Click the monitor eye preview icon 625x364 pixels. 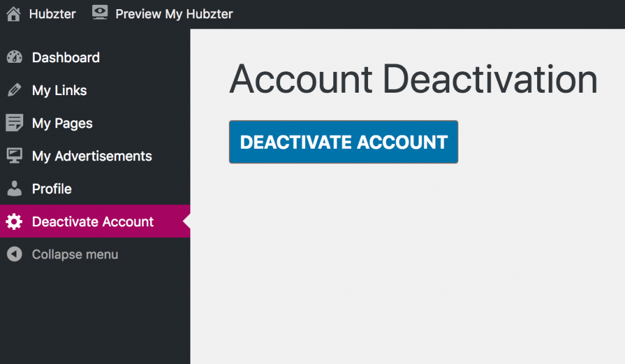coord(99,13)
